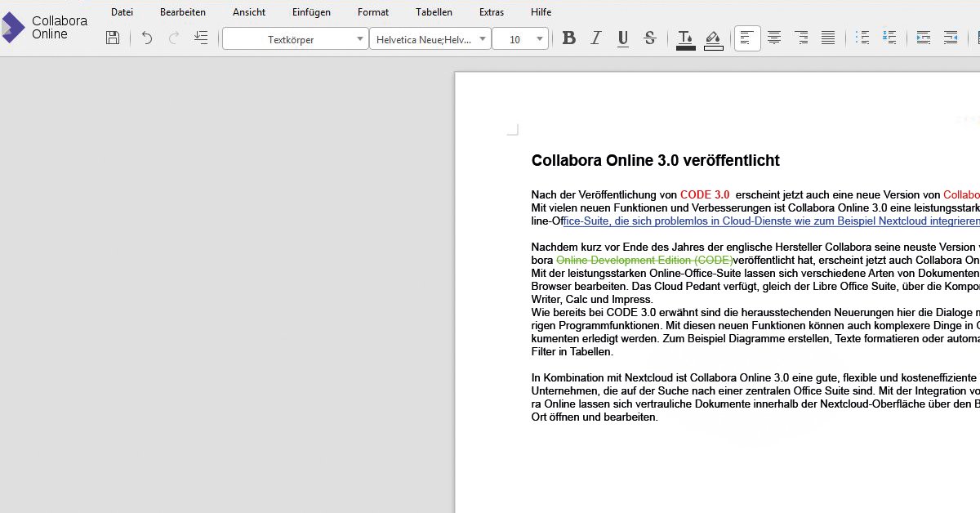The image size is (980, 513).
Task: Follow the blue underlined Cloud-Dienste link
Action: pos(771,221)
